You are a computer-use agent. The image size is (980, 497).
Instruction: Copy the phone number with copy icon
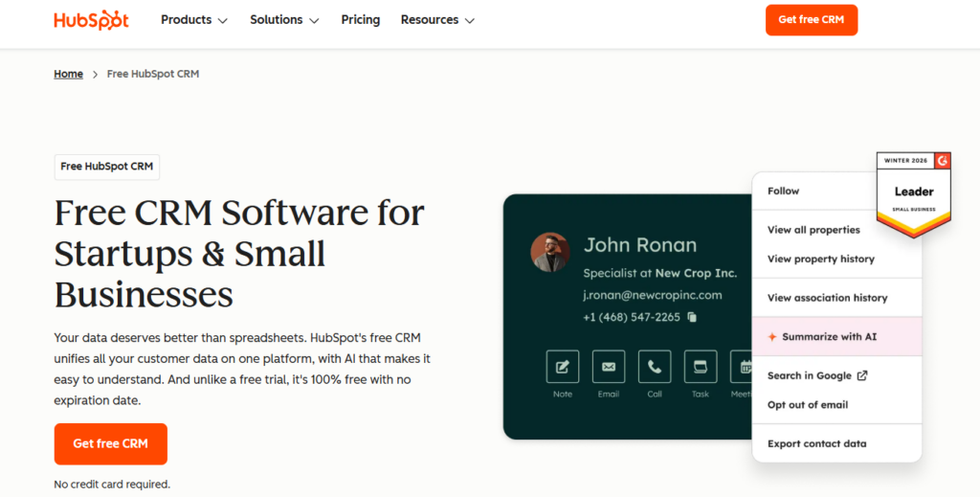(692, 317)
